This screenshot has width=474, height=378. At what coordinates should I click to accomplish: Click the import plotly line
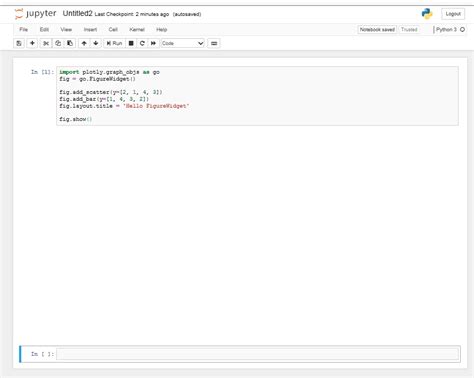(x=109, y=72)
